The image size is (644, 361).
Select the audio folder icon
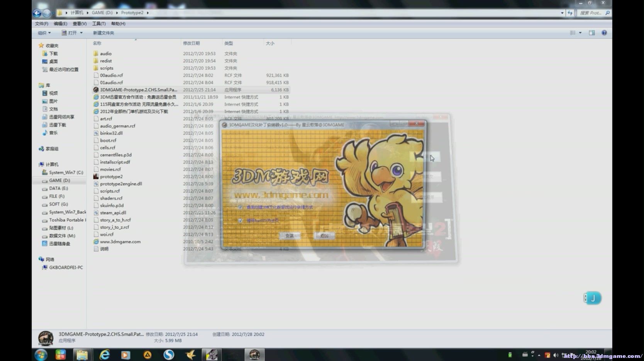[x=96, y=54]
